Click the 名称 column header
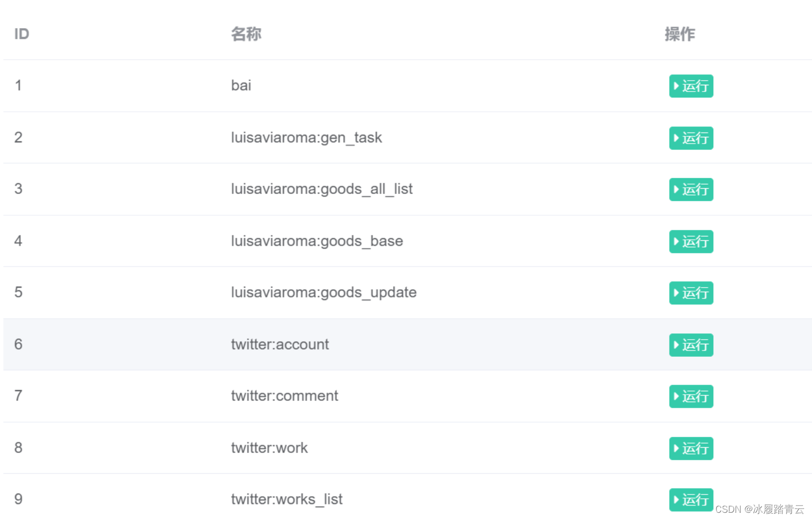Viewport: 812px width, 519px height. pos(246,34)
